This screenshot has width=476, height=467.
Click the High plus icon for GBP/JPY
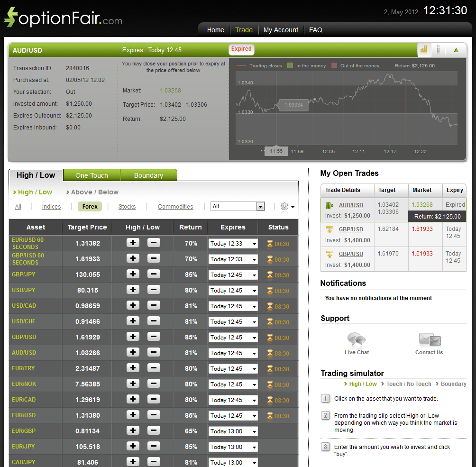(x=133, y=275)
